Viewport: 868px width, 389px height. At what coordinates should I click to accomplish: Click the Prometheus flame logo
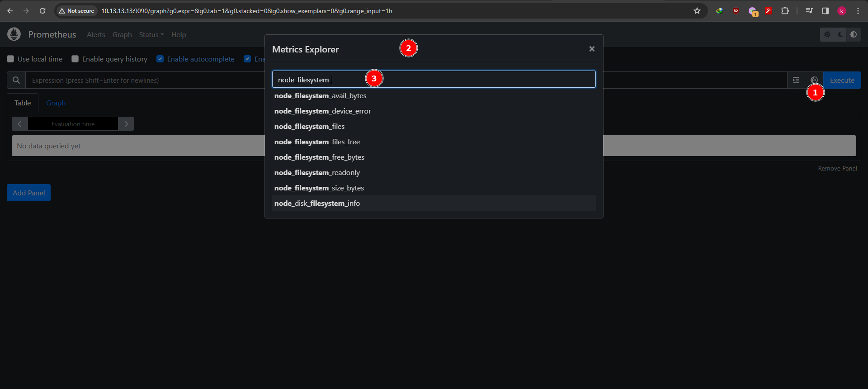14,34
